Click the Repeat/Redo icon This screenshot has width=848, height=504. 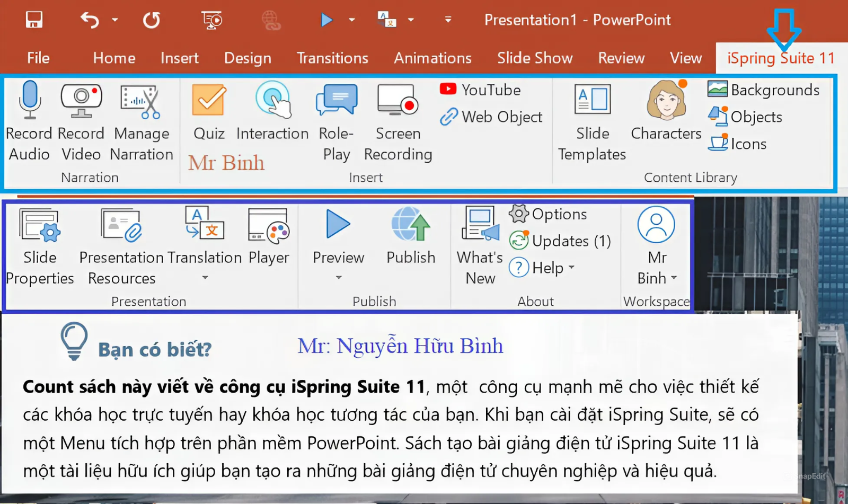tap(152, 20)
